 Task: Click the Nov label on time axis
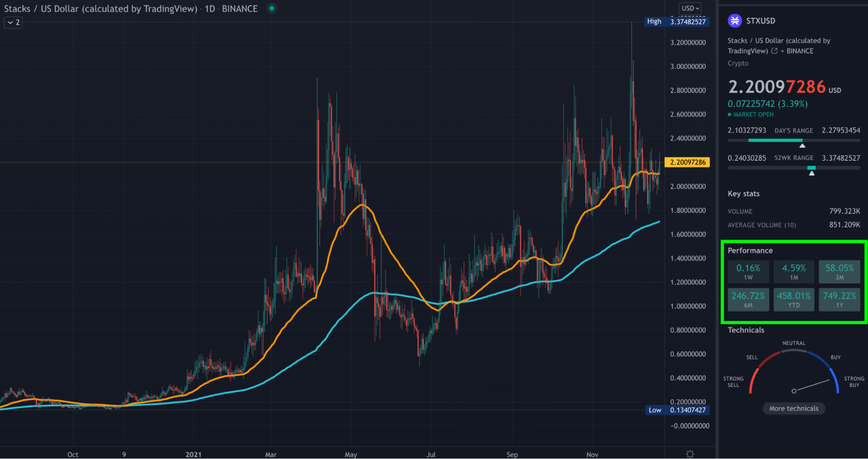592,455
